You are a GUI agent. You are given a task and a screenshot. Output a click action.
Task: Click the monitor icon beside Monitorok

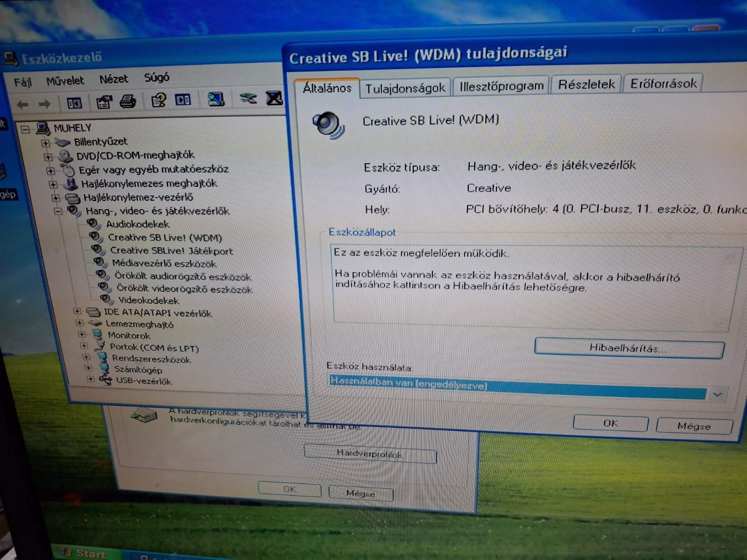[98, 335]
